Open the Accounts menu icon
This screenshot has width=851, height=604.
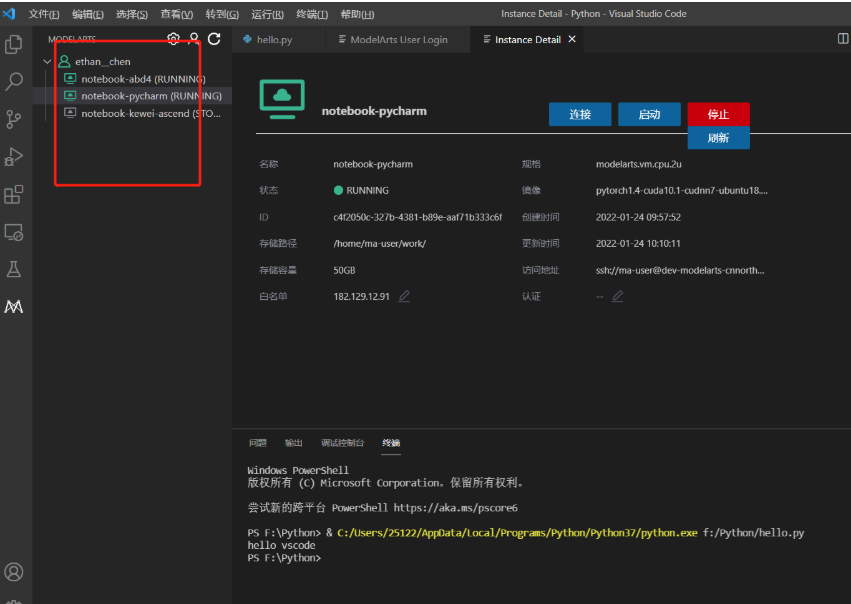(14, 572)
